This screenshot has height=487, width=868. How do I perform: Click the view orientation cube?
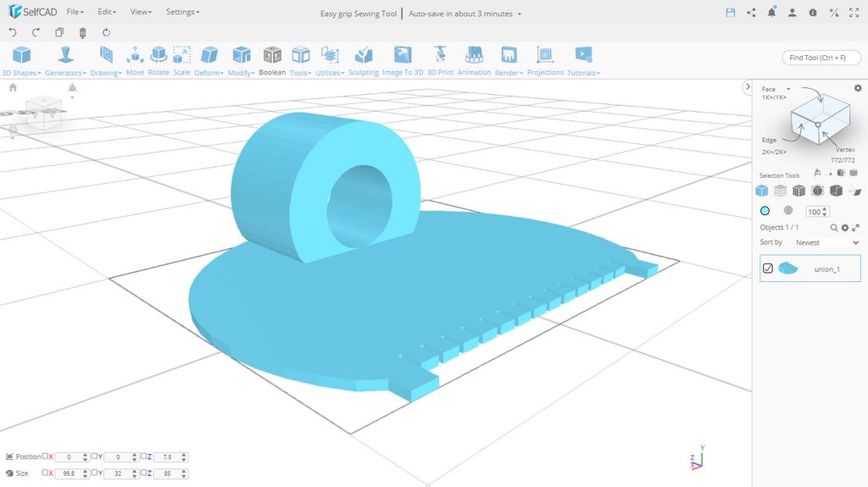44,113
